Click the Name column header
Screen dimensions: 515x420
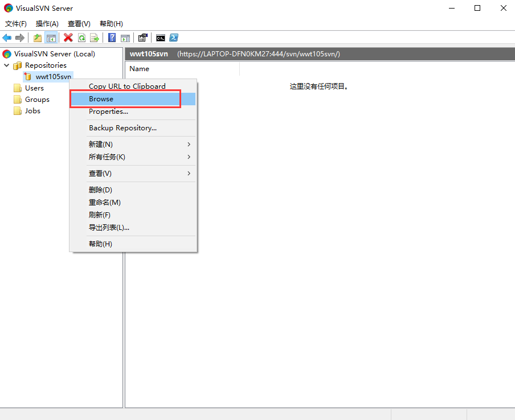[140, 69]
